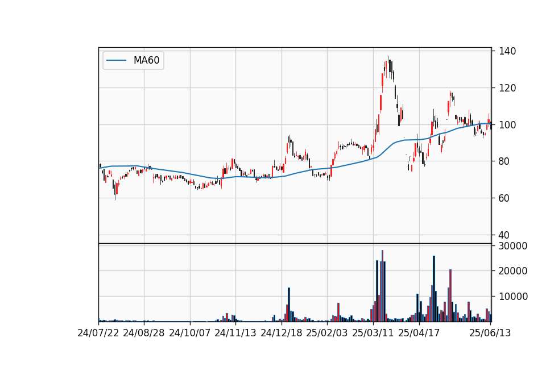This screenshot has width=546, height=392.
Task: Click the 25/06/13 date axis label
Action: 490,333
